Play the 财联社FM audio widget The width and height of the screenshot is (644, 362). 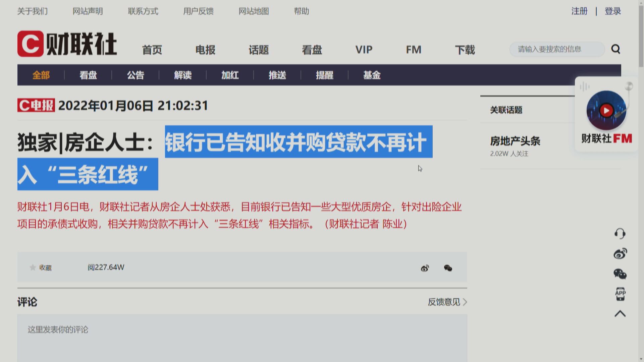point(606,111)
